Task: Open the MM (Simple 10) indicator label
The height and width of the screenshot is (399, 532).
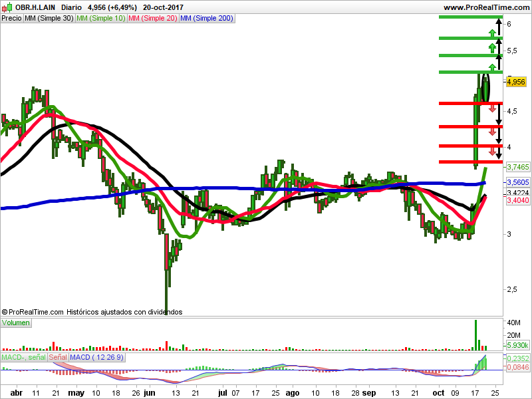Action: coord(101,19)
